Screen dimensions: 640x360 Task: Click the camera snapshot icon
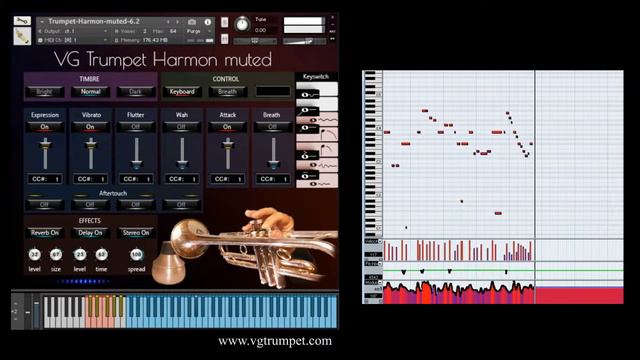tap(192, 22)
